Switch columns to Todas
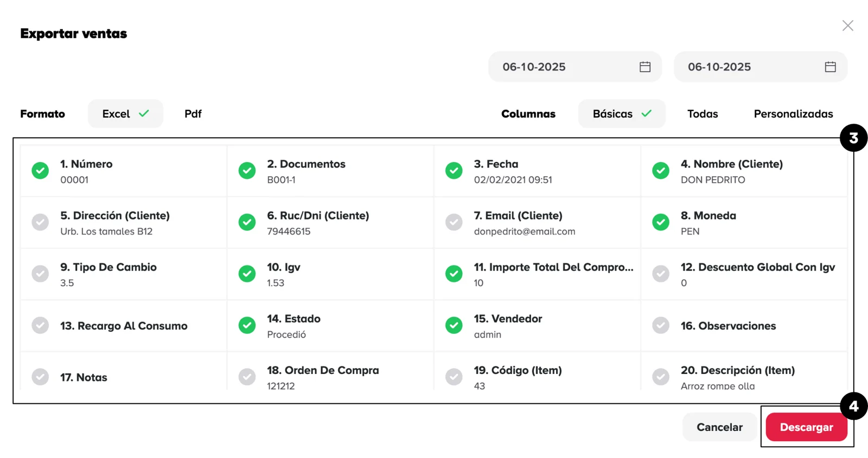The image size is (868, 458). tap(702, 114)
